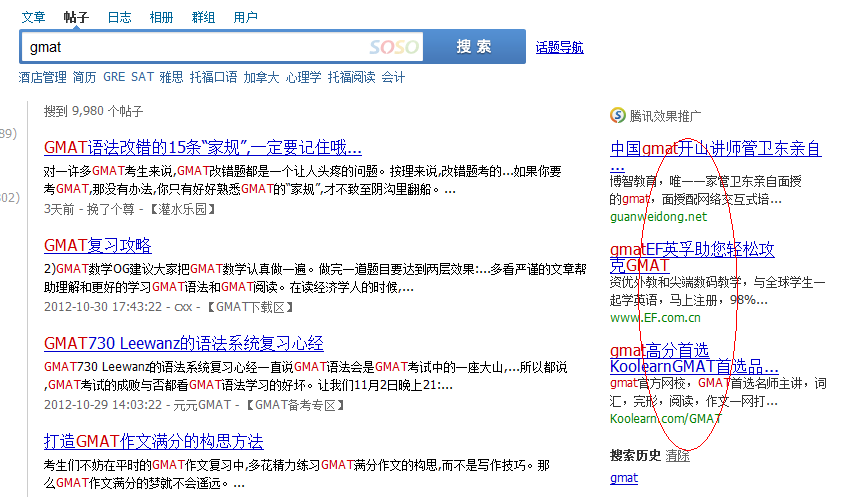Visit www.EF.com.cn ad URL
This screenshot has height=497, width=845.
(x=655, y=318)
